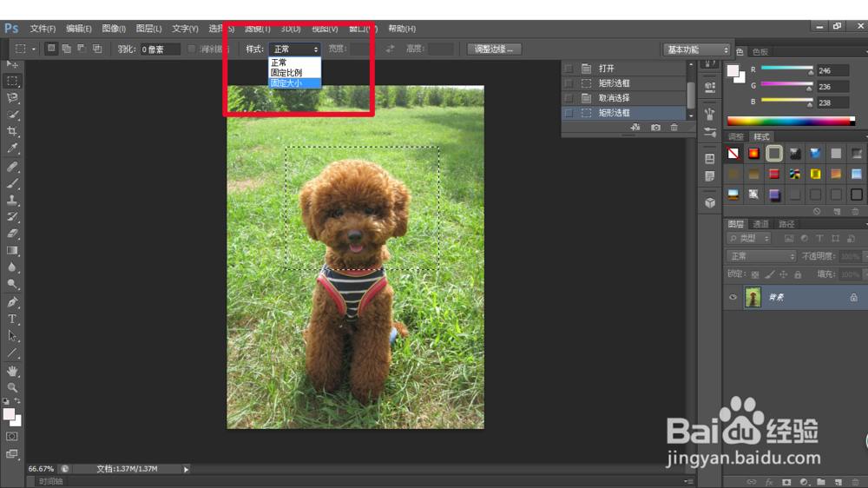This screenshot has height=488, width=868.
Task: Select the Healing Brush tool
Action: click(12, 166)
